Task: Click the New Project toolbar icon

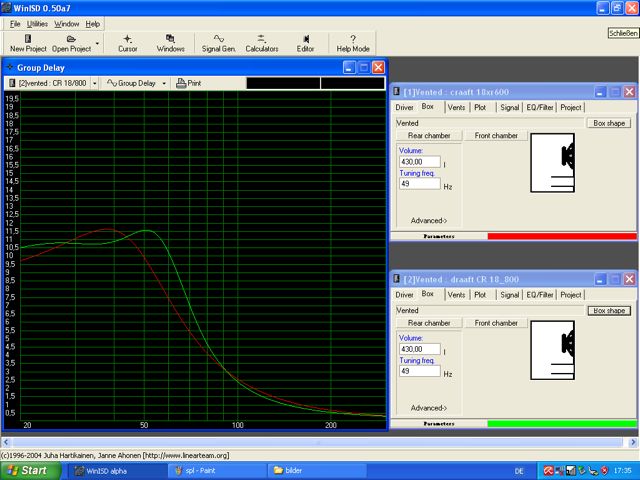Action: click(x=27, y=38)
